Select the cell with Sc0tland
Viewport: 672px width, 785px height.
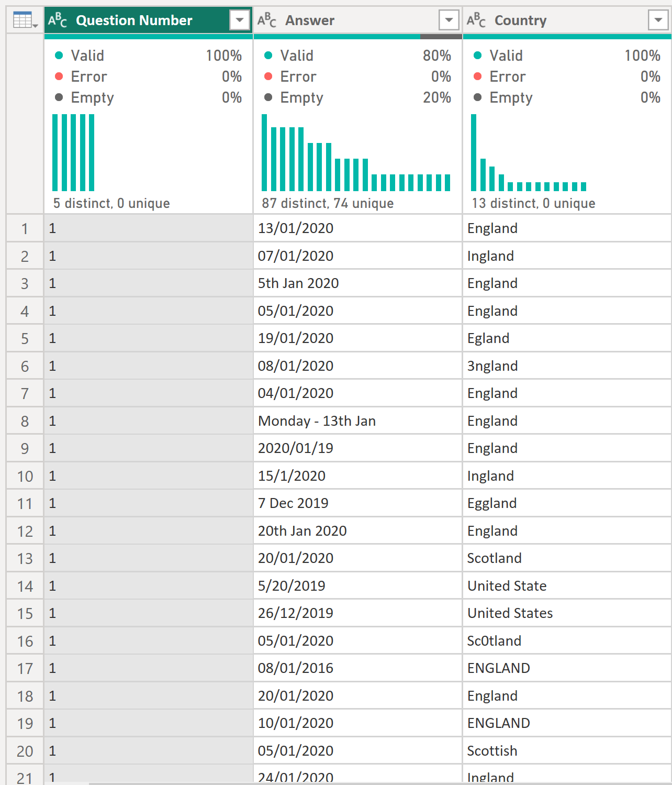(x=494, y=641)
